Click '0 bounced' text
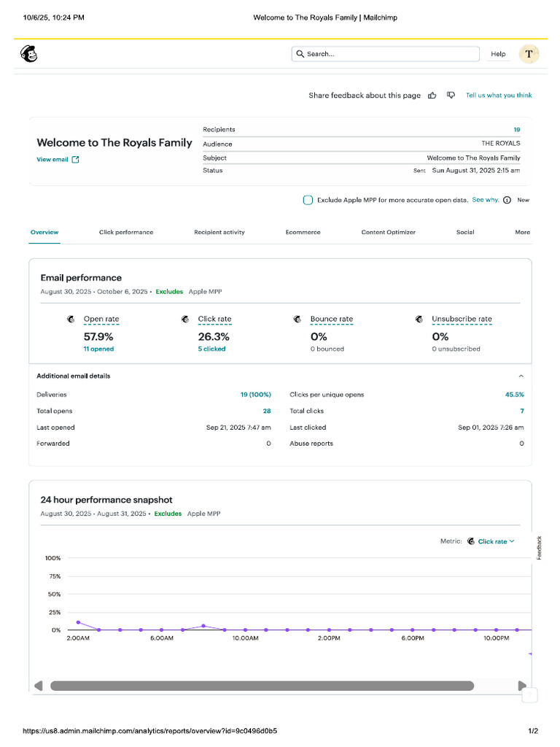The width and height of the screenshot is (560, 747). (x=327, y=349)
